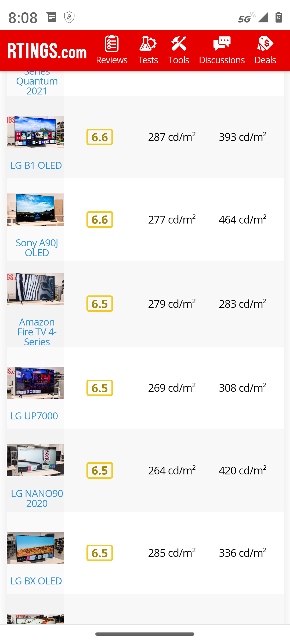The width and height of the screenshot is (290, 644).
Task: Open the Sony A90J OLED link
Action: 37,248
